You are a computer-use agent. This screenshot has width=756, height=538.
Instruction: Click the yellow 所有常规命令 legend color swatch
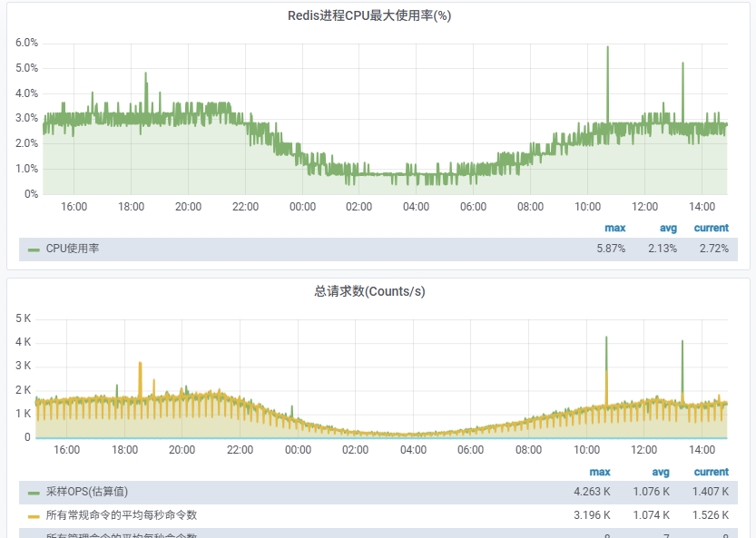click(34, 516)
